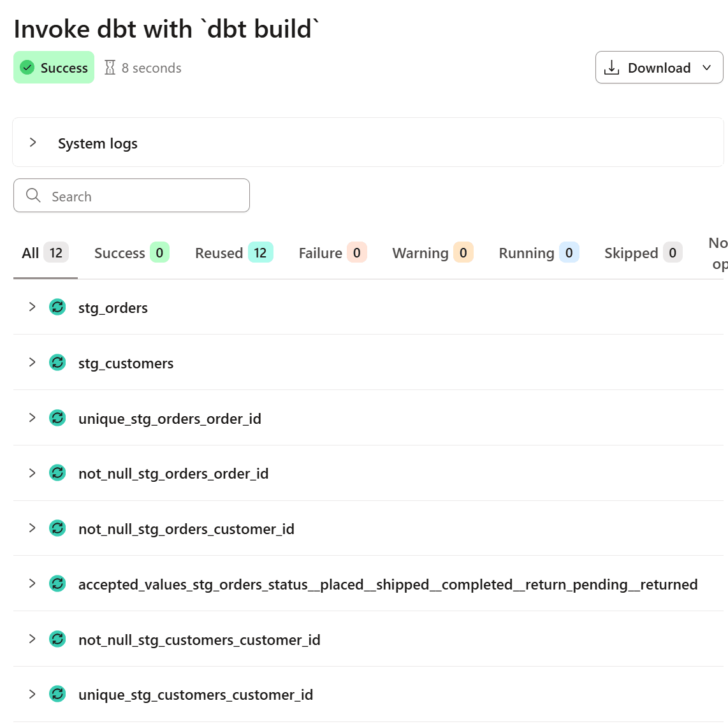This screenshot has height=724, width=728.
Task: Click the stg_customers model name
Action: pyautogui.click(x=126, y=363)
